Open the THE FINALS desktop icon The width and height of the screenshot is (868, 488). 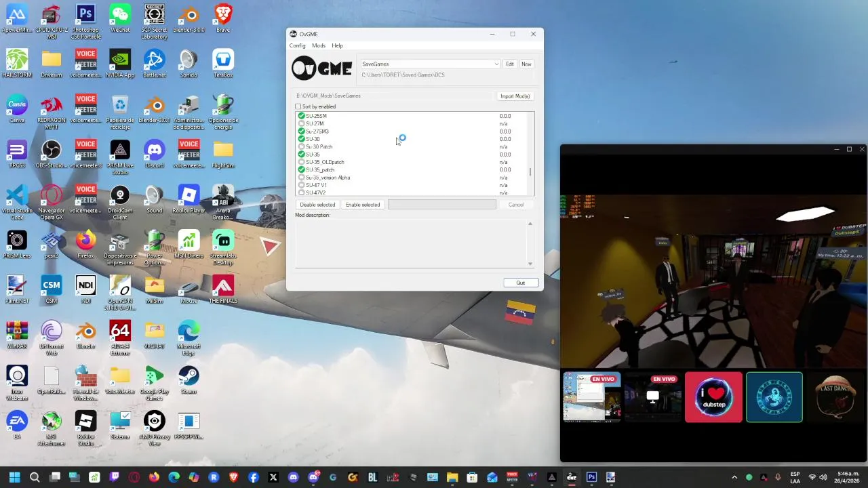(x=223, y=290)
